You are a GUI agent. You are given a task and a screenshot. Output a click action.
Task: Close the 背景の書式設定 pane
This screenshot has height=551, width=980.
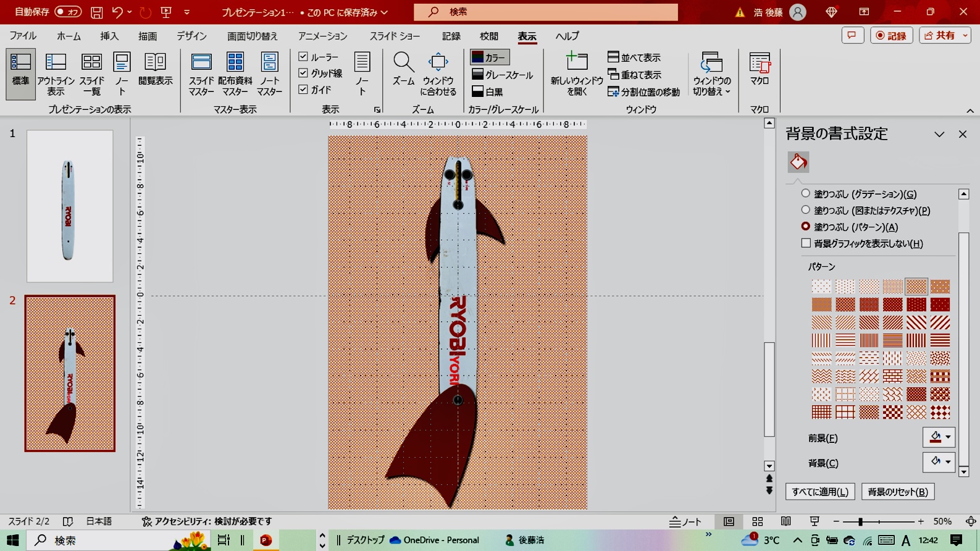[x=963, y=134]
